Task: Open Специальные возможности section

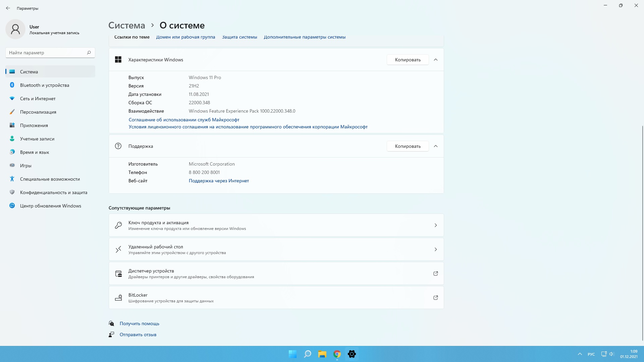Action: [50, 179]
